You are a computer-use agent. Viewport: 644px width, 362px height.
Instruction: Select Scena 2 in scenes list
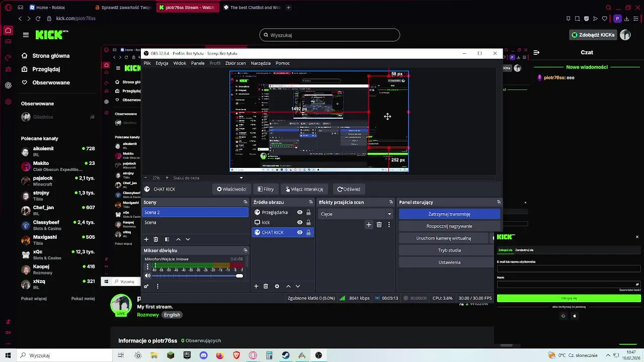195,212
